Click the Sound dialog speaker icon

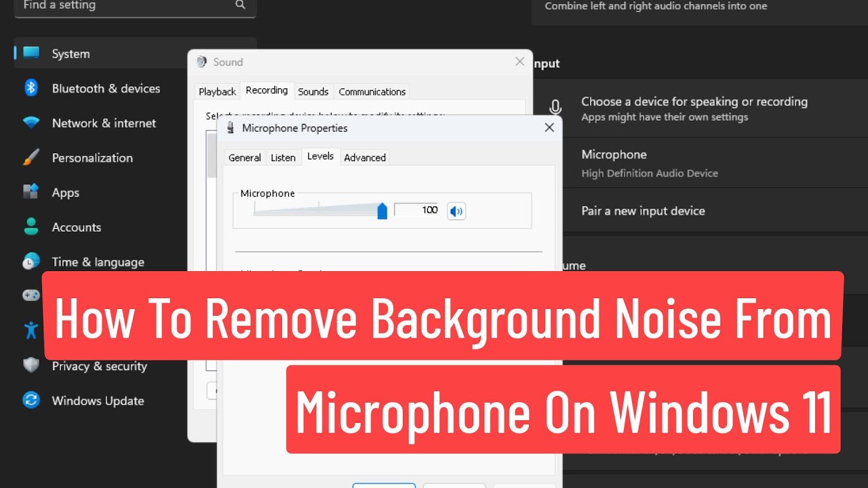coord(201,62)
